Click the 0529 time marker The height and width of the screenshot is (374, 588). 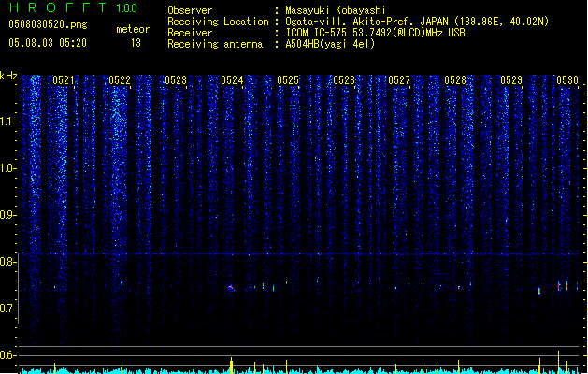[511, 80]
